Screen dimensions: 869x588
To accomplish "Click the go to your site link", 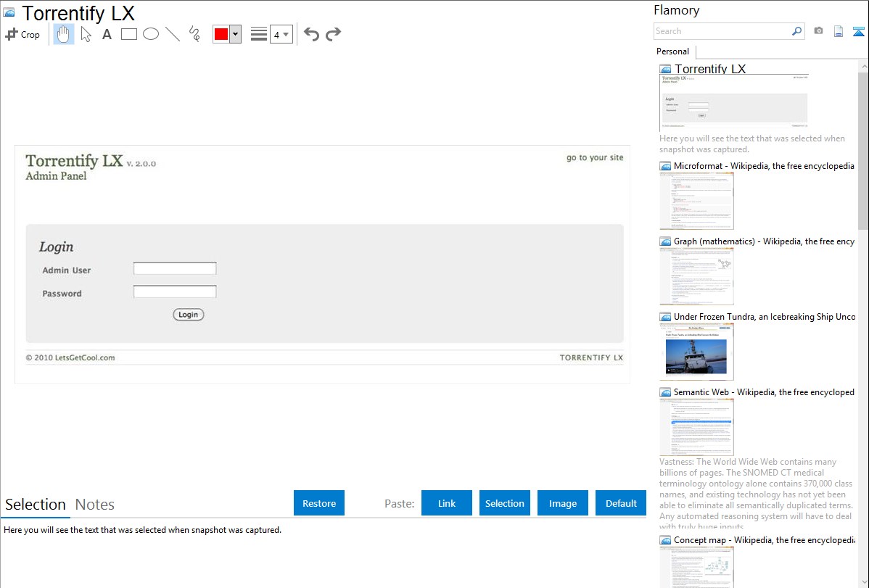I will 595,157.
